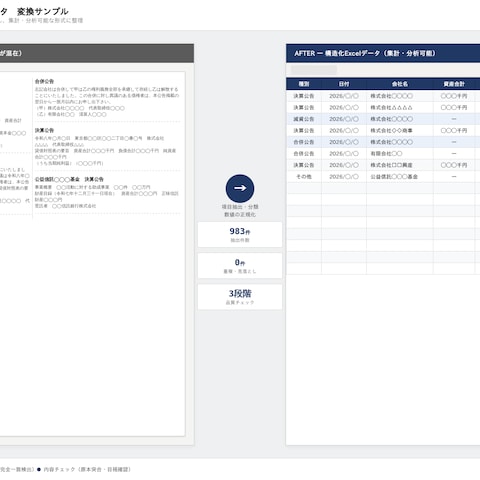Screen dimensions: 480x480
Task: Click the その他 type cell
Action: pyautogui.click(x=304, y=177)
